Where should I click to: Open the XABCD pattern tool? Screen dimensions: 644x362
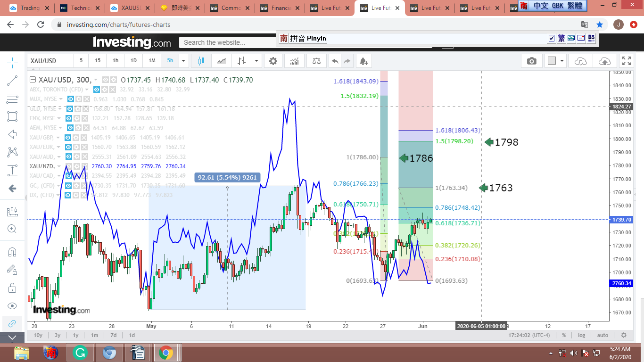[12, 152]
